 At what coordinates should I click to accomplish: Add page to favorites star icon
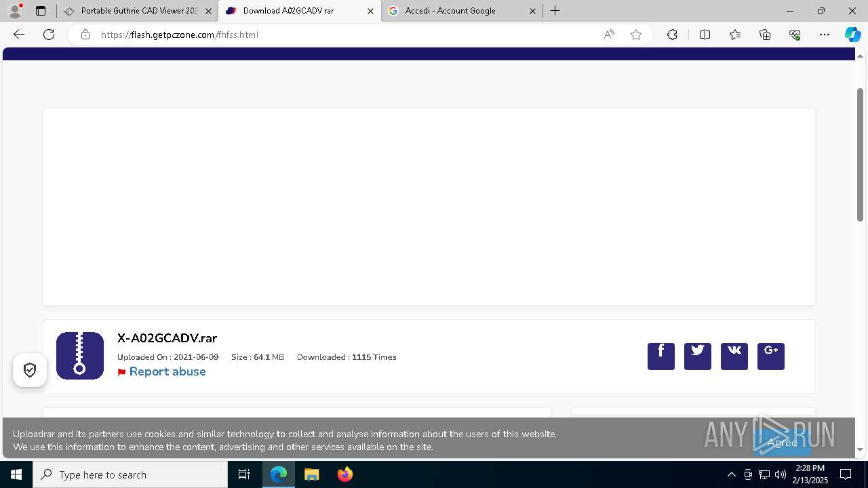(636, 35)
